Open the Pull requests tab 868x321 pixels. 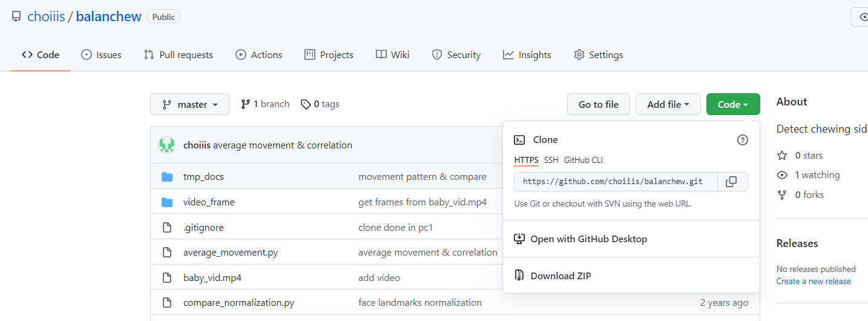click(179, 55)
